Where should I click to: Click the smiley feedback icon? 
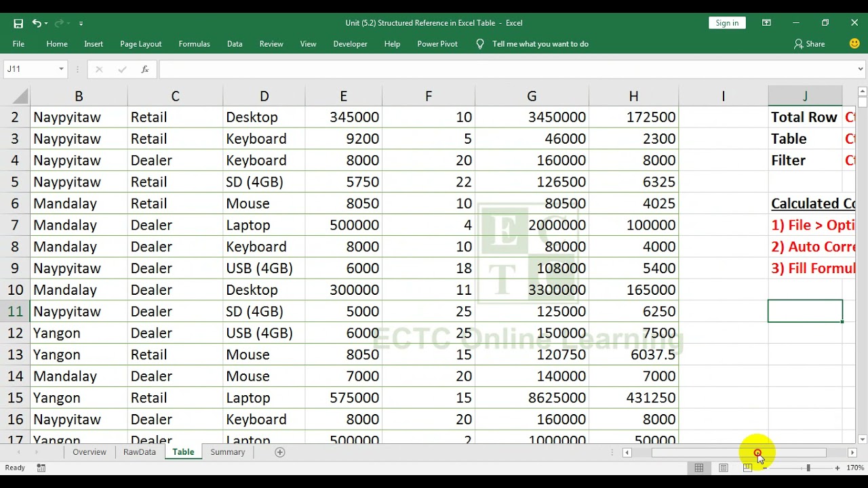pos(854,43)
